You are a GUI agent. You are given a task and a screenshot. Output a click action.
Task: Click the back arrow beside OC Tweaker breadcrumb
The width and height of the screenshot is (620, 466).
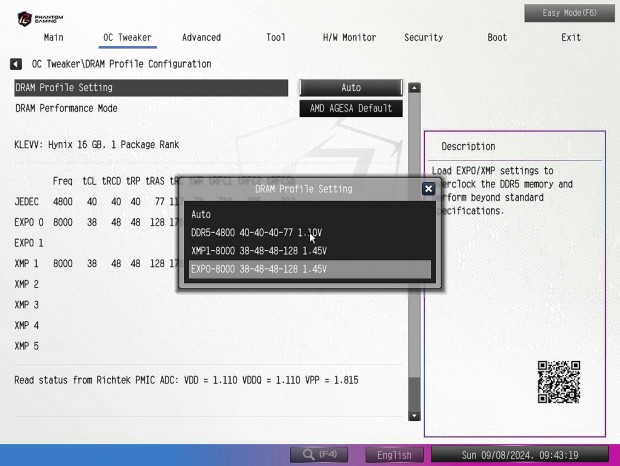coord(16,64)
